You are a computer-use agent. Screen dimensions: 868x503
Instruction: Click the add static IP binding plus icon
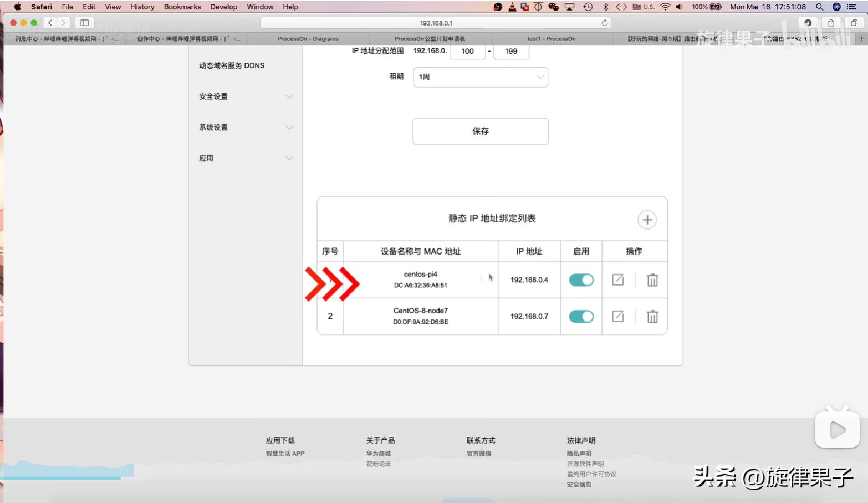[647, 220]
